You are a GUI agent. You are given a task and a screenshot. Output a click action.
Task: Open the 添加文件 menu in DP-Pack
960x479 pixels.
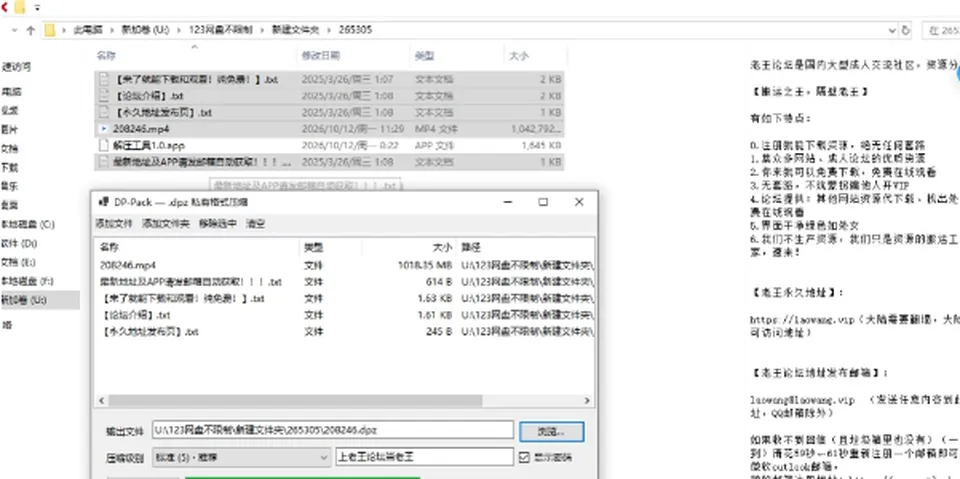pos(114,224)
